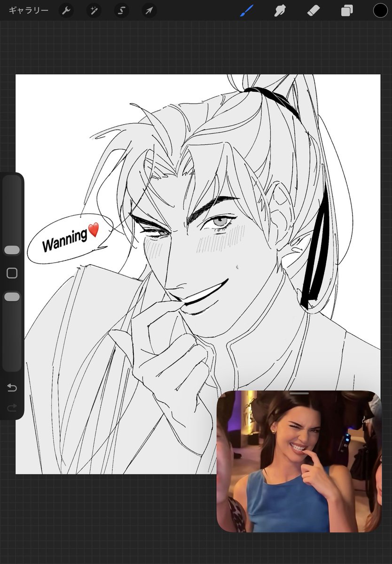This screenshot has height=564, width=392.
Task: Tap the square modify button on sidebar
Action: click(x=12, y=273)
